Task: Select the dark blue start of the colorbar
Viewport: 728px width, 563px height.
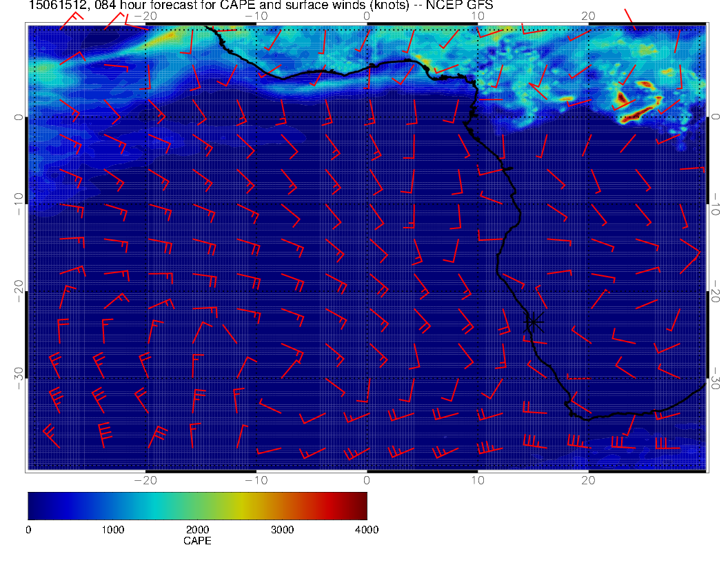Action: (33, 505)
